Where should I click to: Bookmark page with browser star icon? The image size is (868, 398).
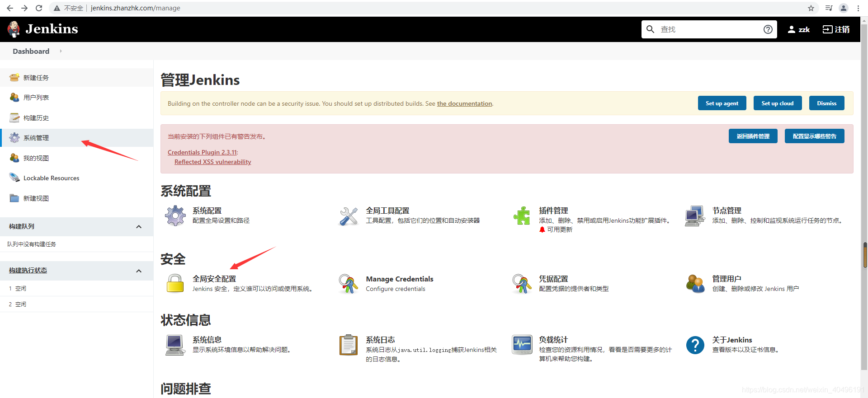[x=811, y=8]
